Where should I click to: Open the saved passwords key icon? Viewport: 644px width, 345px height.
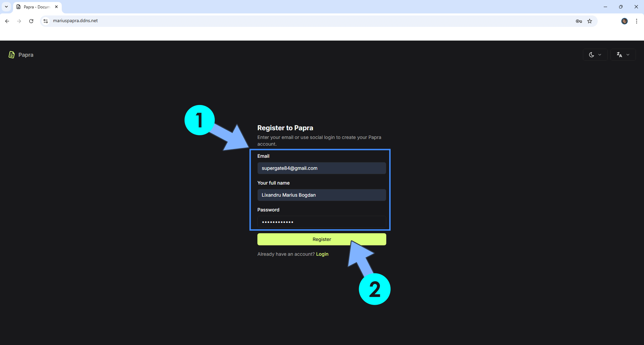[579, 21]
